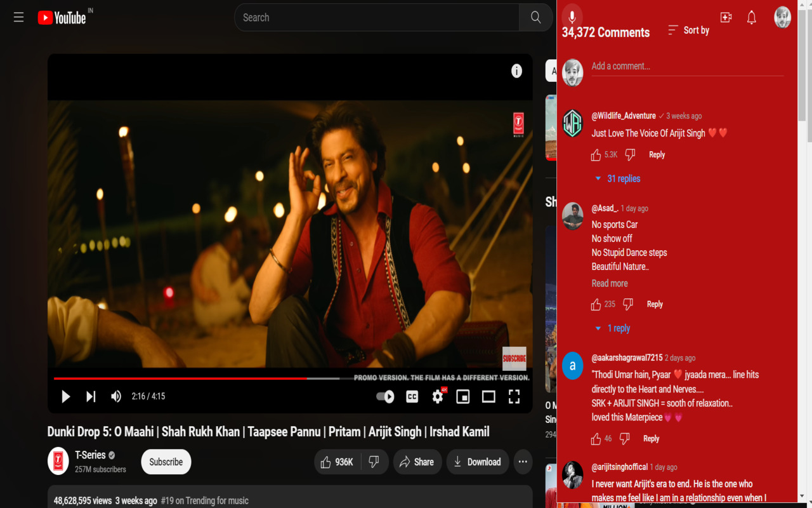Click T-Series channel avatar
The height and width of the screenshot is (508, 812).
click(x=58, y=461)
